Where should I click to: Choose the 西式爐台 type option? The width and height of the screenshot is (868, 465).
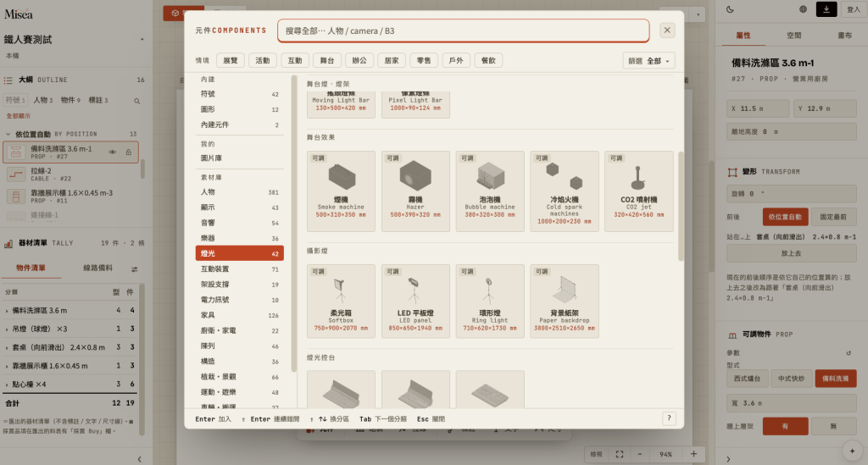point(747,379)
